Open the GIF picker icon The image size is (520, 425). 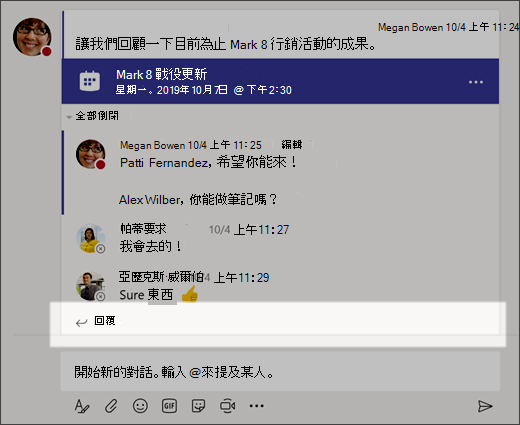point(169,406)
